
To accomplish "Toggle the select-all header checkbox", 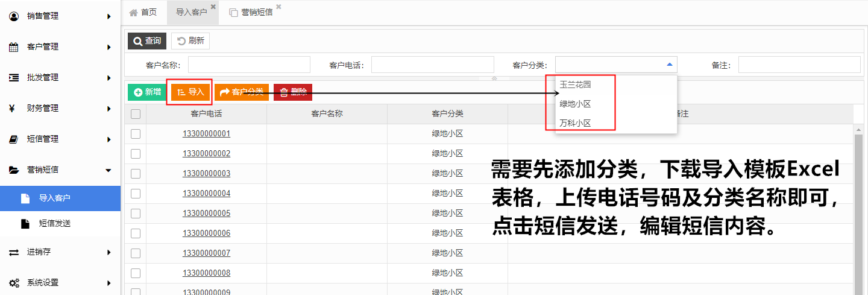I will (x=136, y=114).
